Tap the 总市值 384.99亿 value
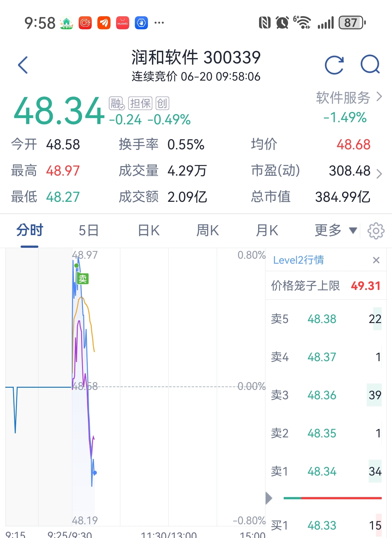The width and height of the screenshot is (392, 538). point(343,197)
